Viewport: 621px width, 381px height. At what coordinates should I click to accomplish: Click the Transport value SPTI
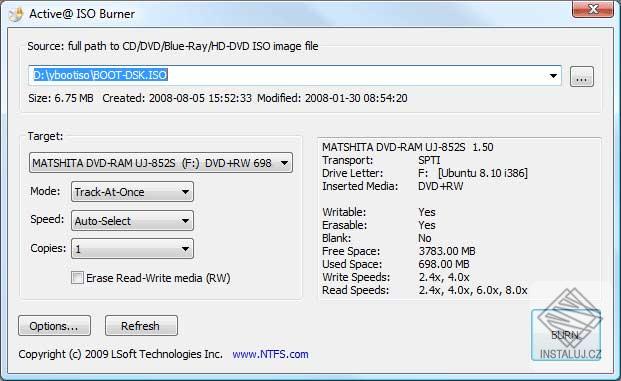(429, 160)
